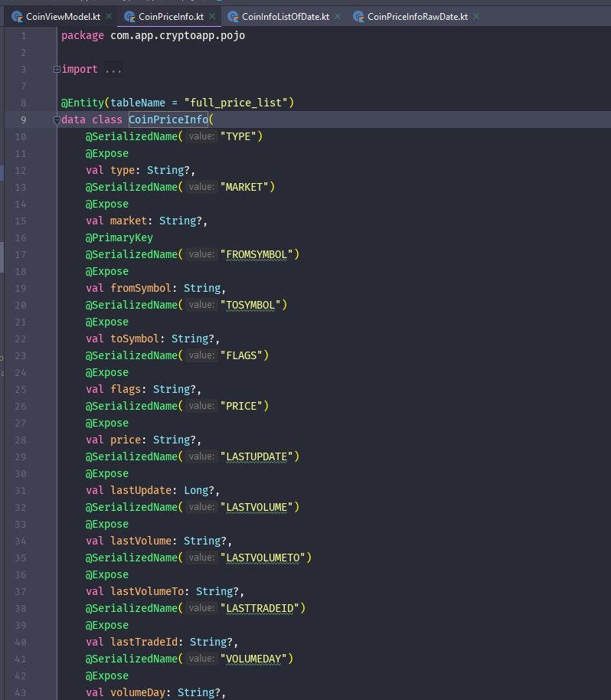Click the Long type on lastUpdate line
Screen dimensions: 611x700
click(x=196, y=491)
